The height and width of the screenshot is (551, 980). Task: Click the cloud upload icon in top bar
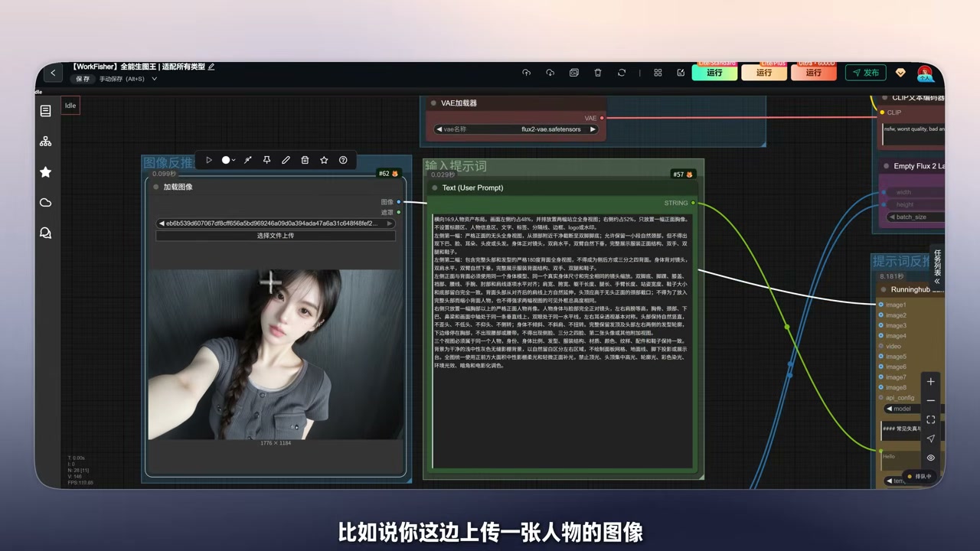(x=526, y=73)
